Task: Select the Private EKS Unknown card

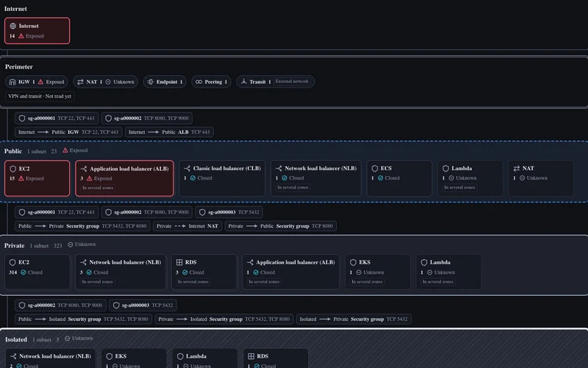Action: (x=377, y=272)
